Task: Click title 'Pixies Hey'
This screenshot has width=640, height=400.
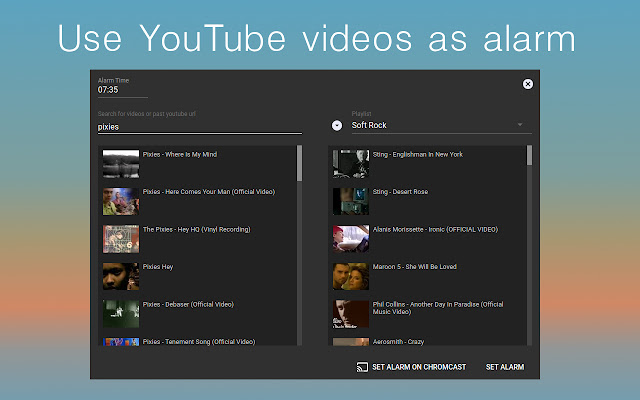Action: tap(158, 267)
